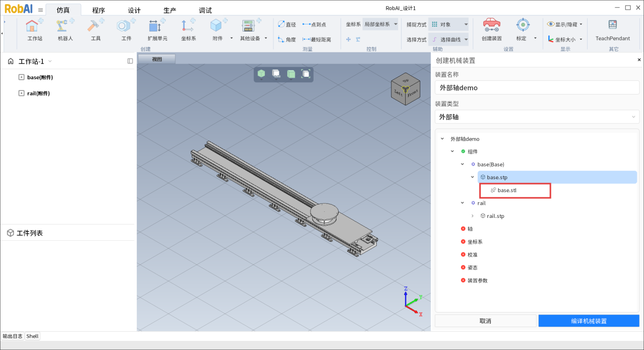Viewport: 644px width, 350px height.
Task: Click the 取消 cancel button
Action: pyautogui.click(x=485, y=321)
